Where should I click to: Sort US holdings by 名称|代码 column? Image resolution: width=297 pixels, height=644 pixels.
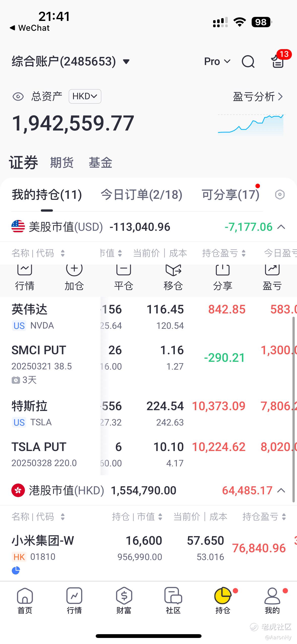point(38,253)
